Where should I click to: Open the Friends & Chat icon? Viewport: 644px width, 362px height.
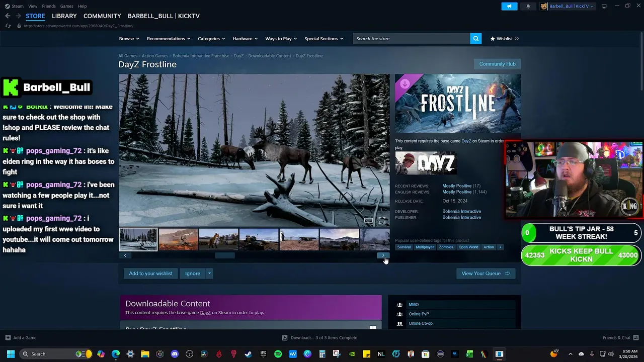click(x=636, y=337)
